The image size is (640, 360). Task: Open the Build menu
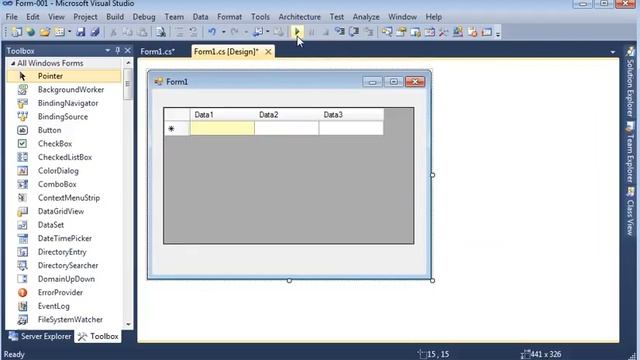click(115, 17)
